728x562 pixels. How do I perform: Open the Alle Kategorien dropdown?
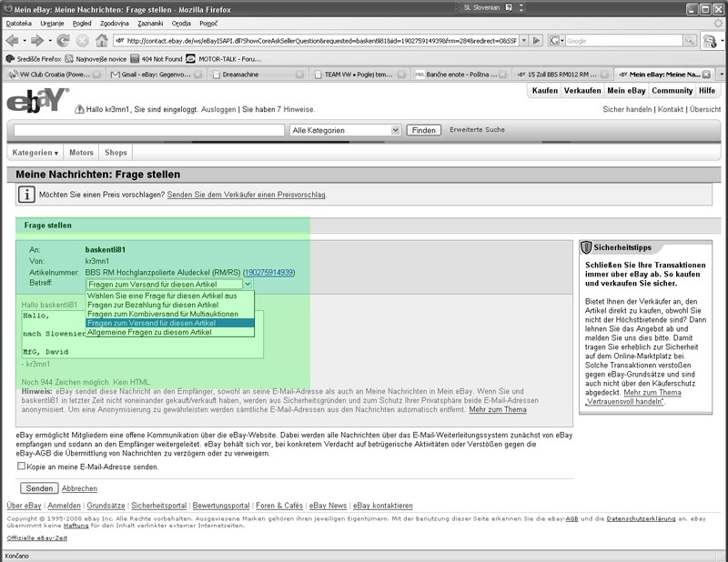[x=345, y=130]
